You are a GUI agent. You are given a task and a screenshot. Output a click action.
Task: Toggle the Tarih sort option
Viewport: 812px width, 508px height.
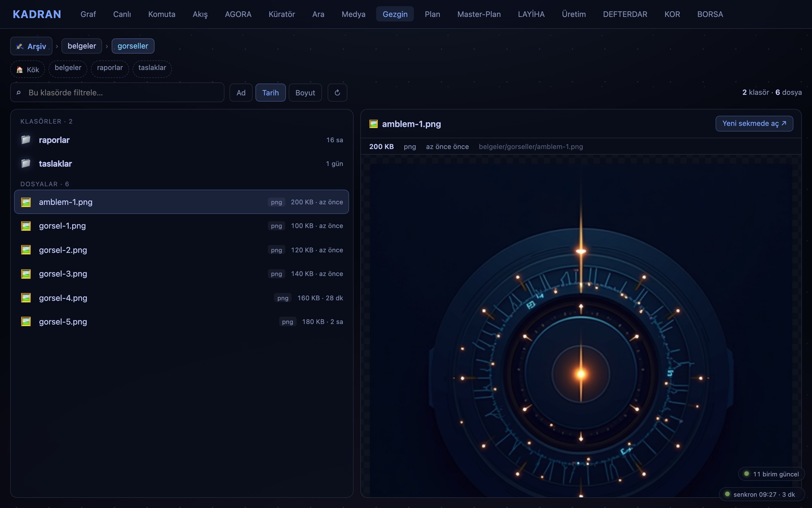[x=270, y=92]
